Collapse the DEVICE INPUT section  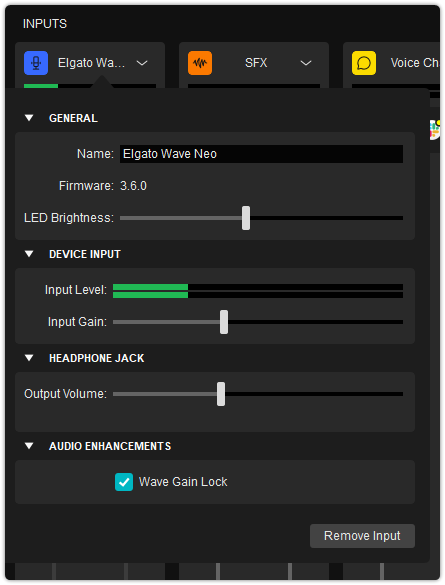click(29, 254)
